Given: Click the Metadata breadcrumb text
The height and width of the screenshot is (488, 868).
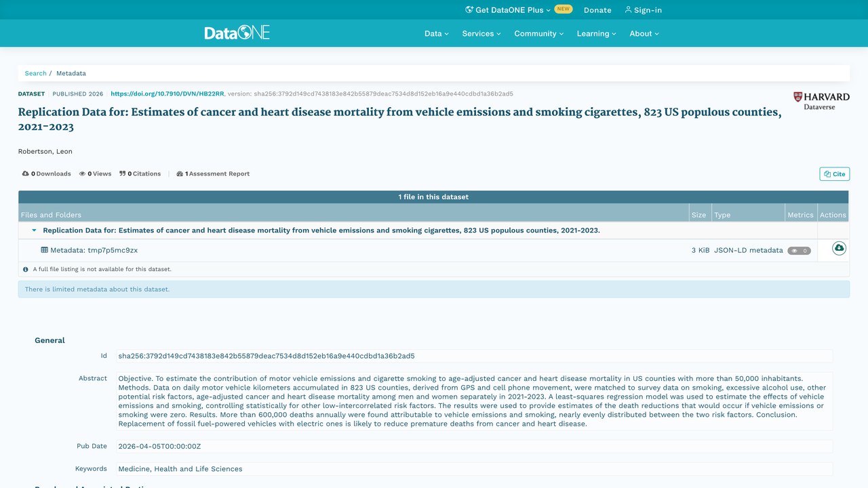Looking at the screenshot, I should tap(71, 73).
